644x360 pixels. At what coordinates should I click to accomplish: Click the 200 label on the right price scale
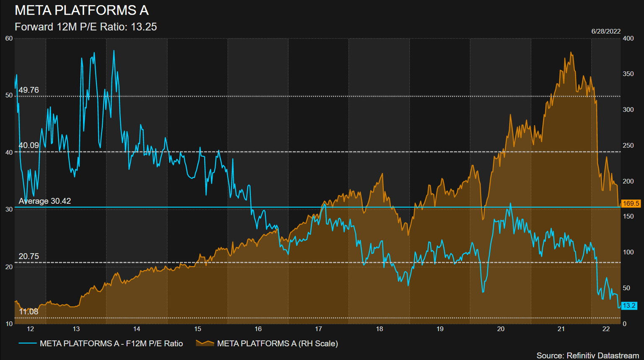pos(628,181)
